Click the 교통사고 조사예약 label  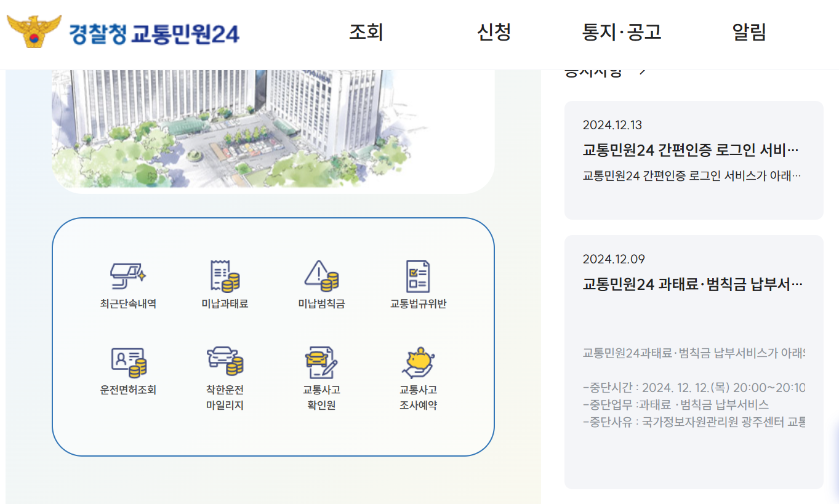418,398
